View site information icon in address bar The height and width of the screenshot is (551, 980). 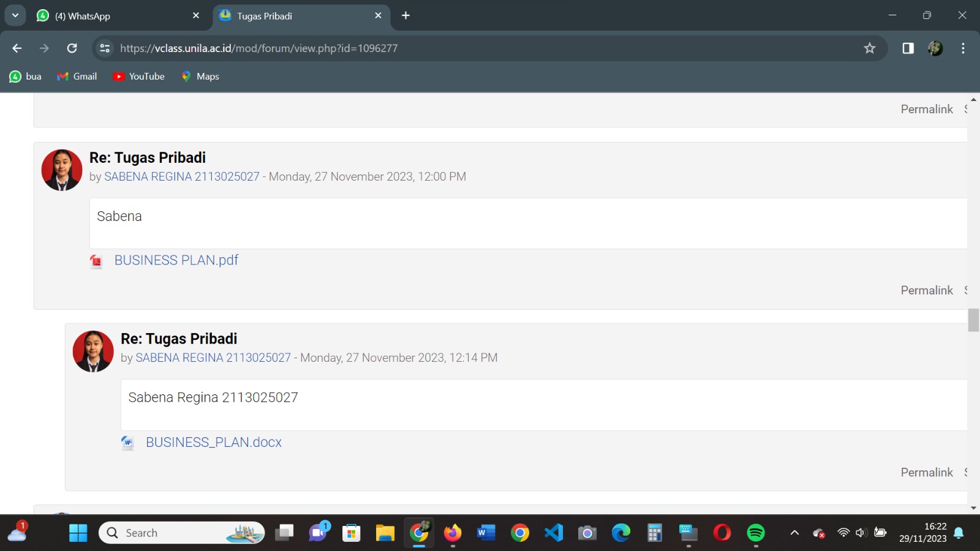(x=105, y=48)
